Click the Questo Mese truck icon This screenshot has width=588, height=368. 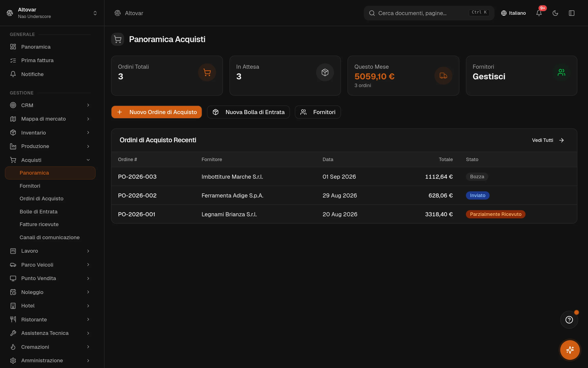tap(443, 76)
